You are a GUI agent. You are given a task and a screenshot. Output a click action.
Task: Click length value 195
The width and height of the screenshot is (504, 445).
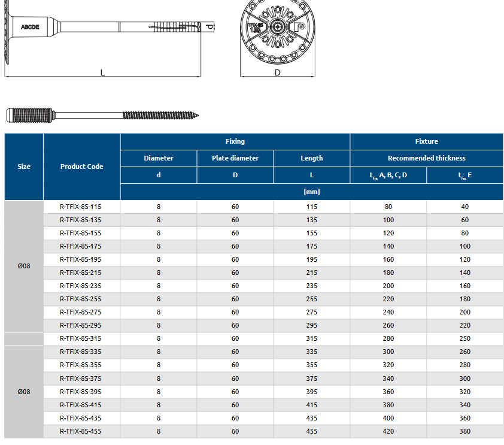(311, 259)
